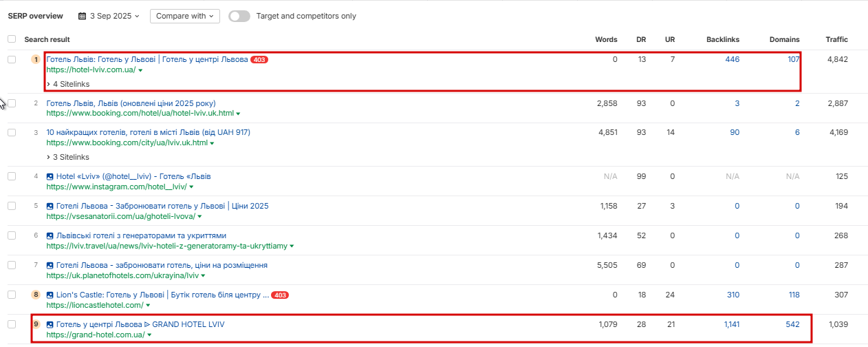Check the box for hotel-lviv.com.ua row
Viewport: 868px width, 347px height.
click(12, 60)
